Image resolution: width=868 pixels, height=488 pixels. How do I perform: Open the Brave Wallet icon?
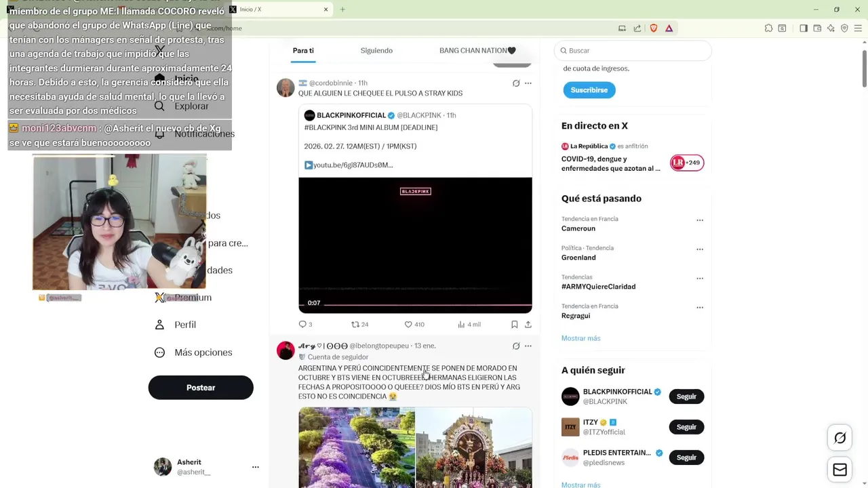(817, 28)
